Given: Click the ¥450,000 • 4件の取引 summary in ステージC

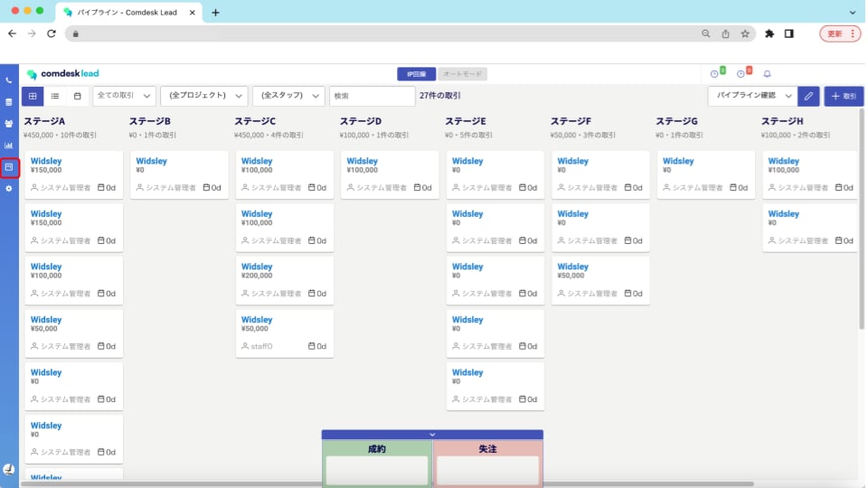Looking at the screenshot, I should tap(269, 135).
